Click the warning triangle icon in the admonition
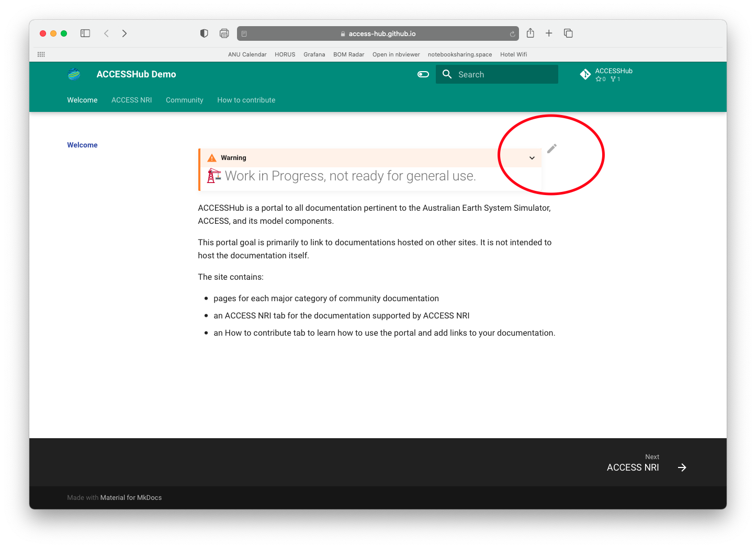This screenshot has height=548, width=756. [212, 157]
